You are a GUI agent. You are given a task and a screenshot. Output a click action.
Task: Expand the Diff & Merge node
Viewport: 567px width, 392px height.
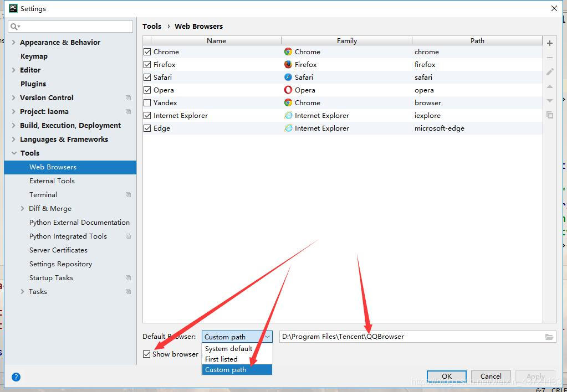coord(22,209)
